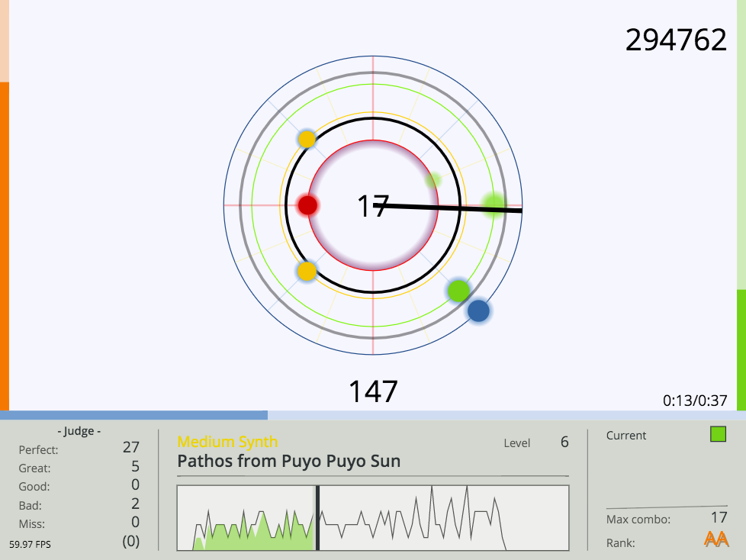
Task: Click the Bad count 2
Action: [135, 504]
